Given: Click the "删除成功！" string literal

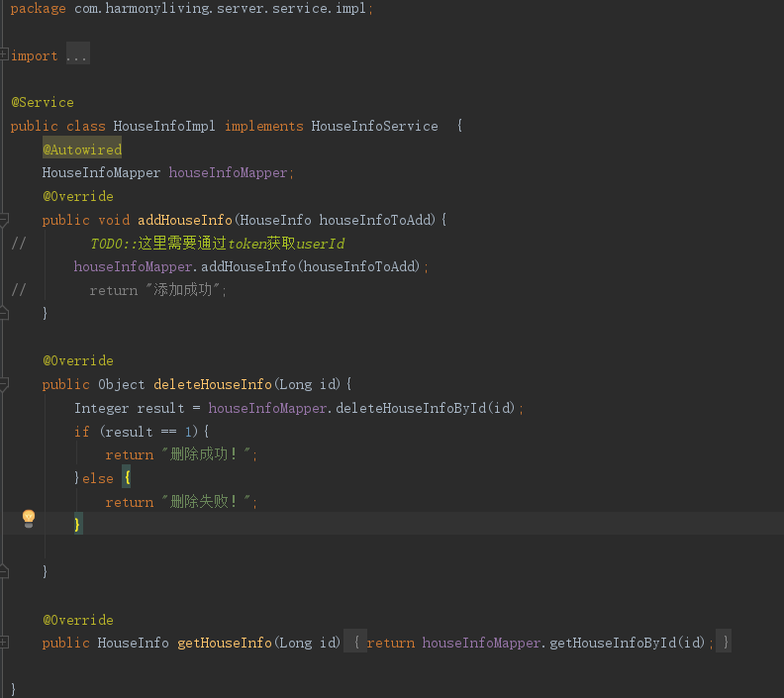Looking at the screenshot, I should pyautogui.click(x=205, y=454).
